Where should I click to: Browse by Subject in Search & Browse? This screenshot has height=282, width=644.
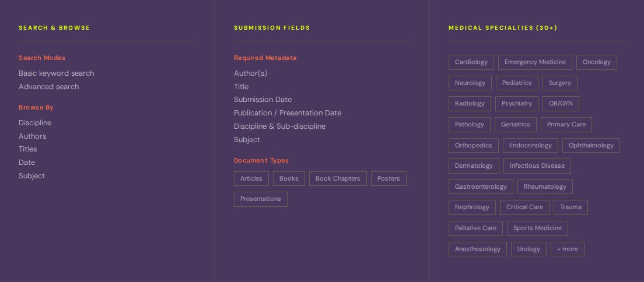[32, 176]
